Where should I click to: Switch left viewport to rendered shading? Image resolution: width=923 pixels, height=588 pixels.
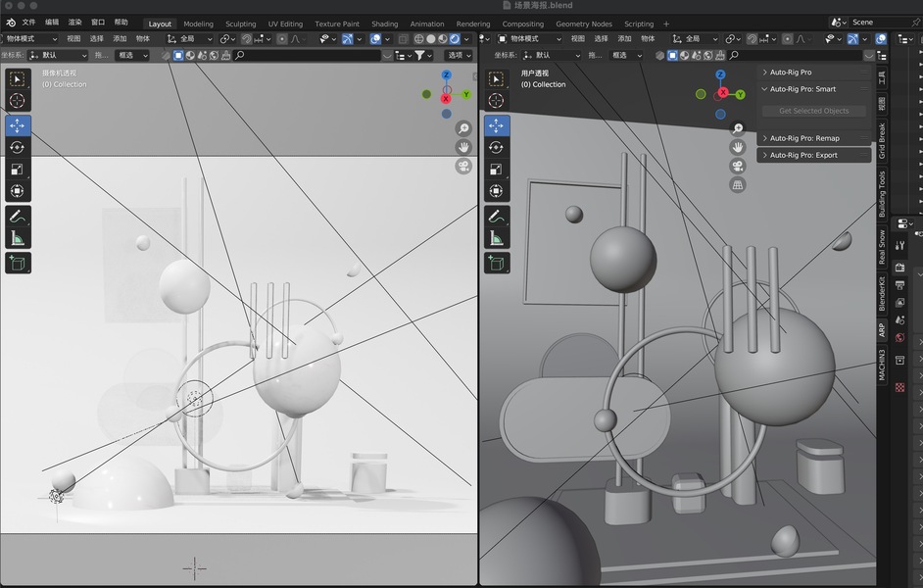(455, 39)
